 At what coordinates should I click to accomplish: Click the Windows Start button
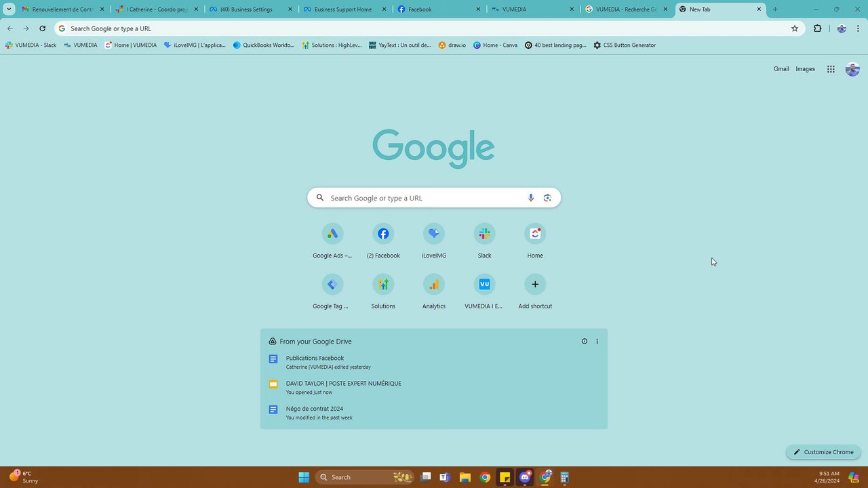click(x=304, y=477)
